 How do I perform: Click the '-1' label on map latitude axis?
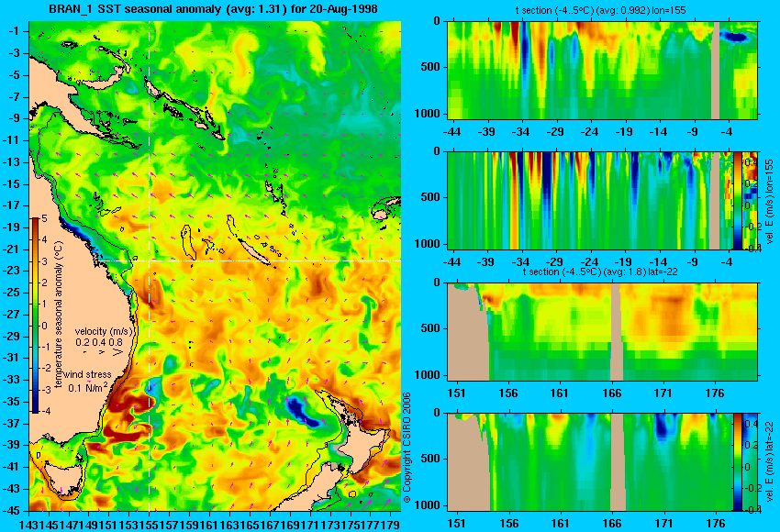coord(14,31)
